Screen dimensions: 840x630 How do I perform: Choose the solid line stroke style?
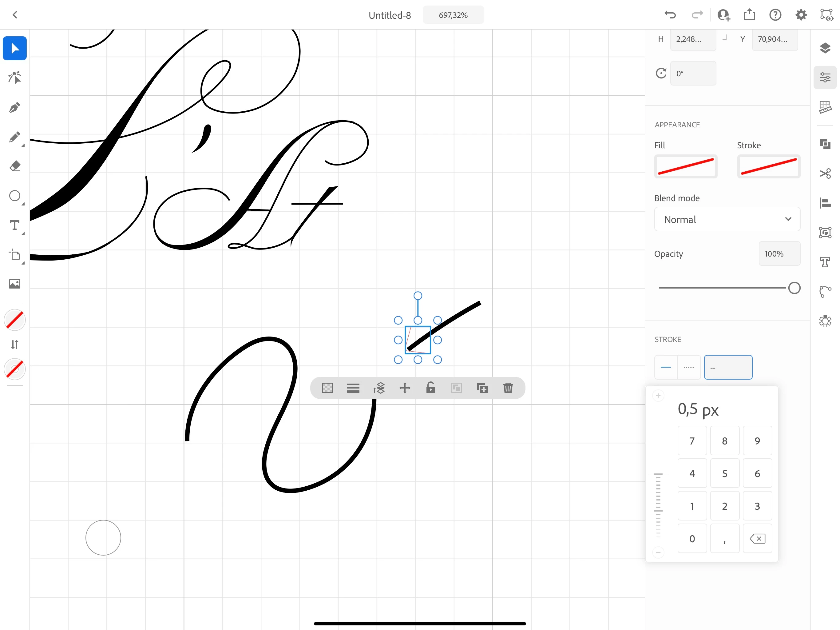point(666,367)
